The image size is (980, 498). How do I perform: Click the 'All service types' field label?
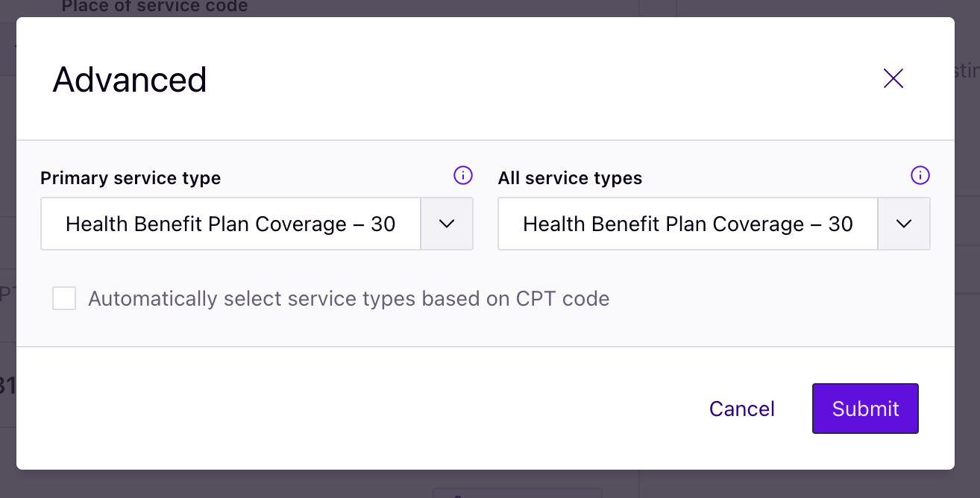tap(570, 178)
